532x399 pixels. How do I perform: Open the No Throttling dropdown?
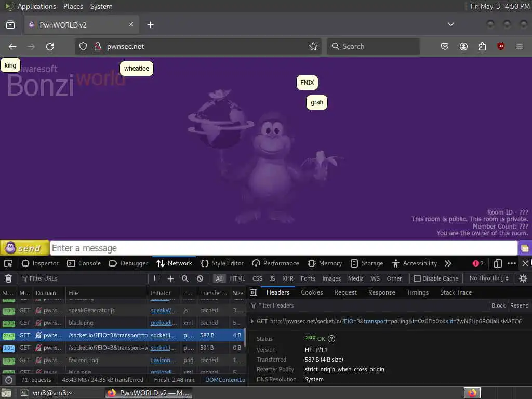pos(489,278)
